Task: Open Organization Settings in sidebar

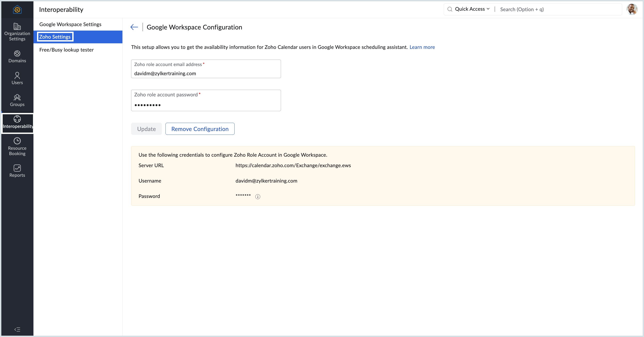Action: (17, 32)
